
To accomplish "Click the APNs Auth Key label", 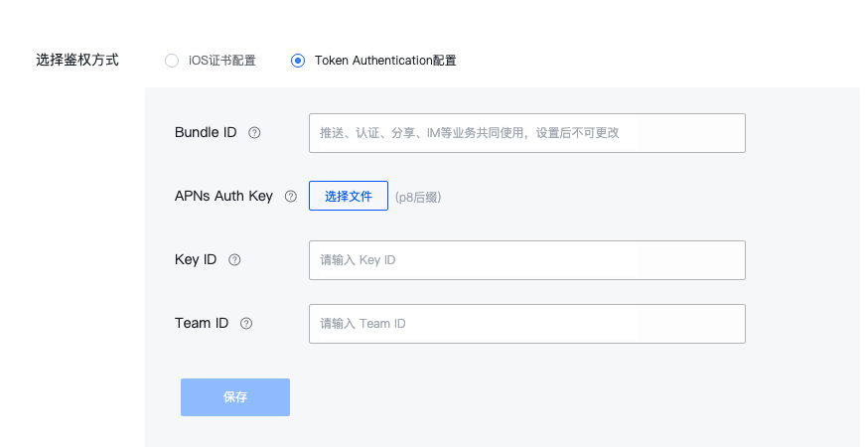I will (x=223, y=196).
